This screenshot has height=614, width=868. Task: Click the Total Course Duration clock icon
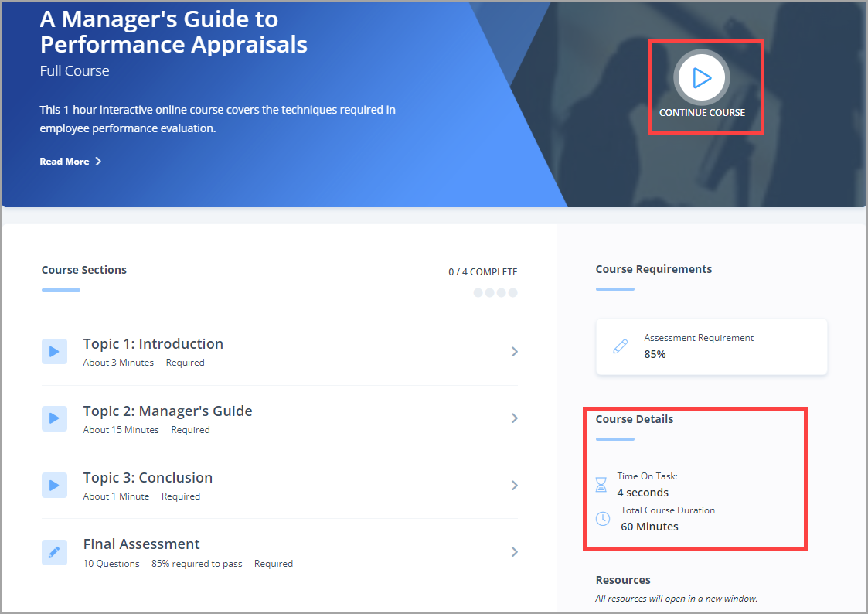(x=603, y=519)
